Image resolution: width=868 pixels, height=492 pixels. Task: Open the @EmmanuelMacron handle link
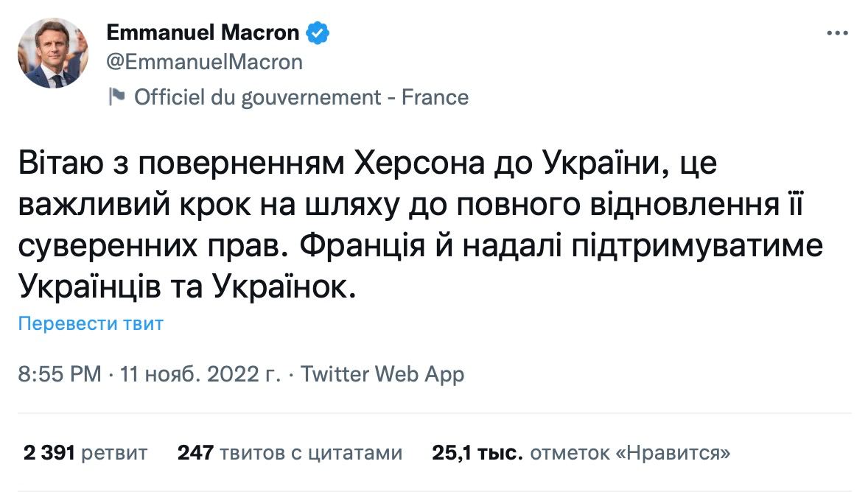tap(205, 62)
